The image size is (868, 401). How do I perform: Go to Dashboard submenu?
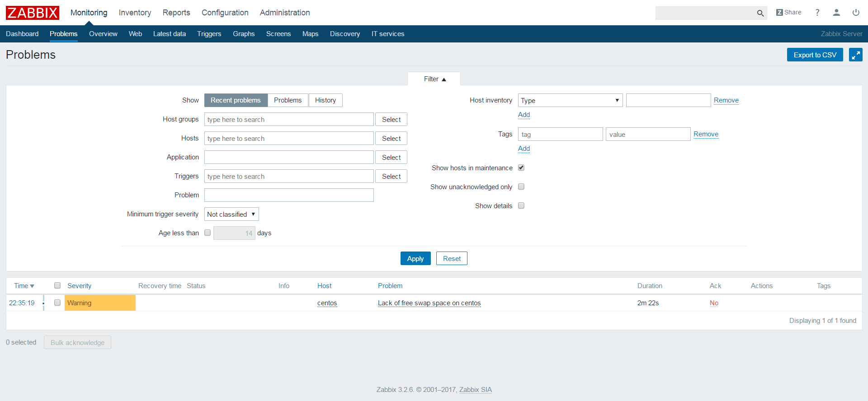coord(22,34)
